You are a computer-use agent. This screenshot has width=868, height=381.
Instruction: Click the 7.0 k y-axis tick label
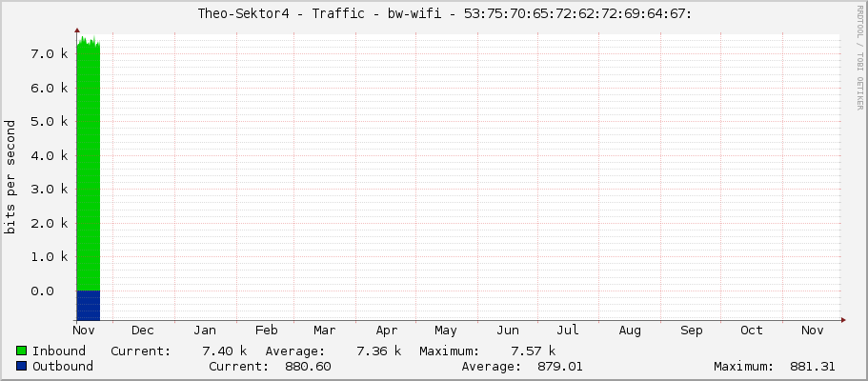pyautogui.click(x=50, y=54)
